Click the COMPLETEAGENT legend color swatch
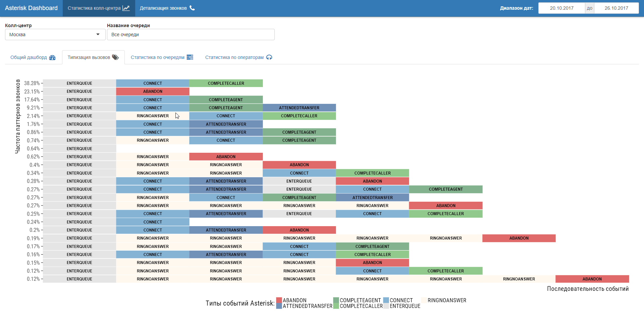Screen dimensions: 644x326 coord(336,300)
